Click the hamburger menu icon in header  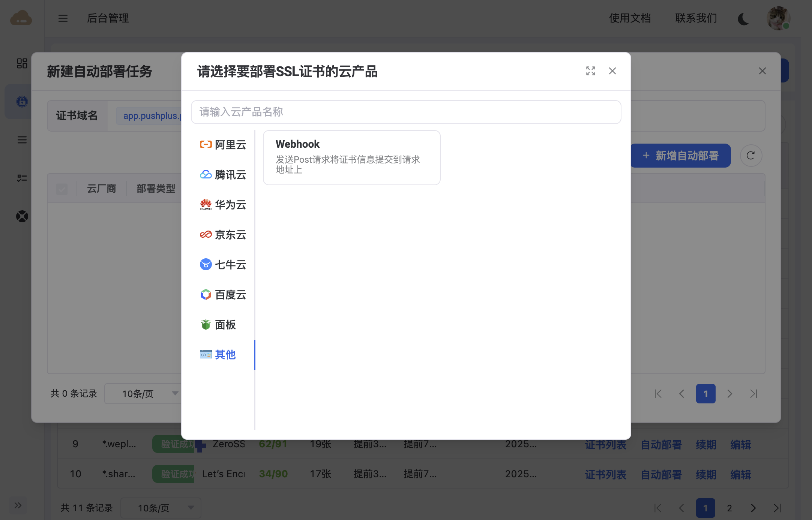point(63,18)
